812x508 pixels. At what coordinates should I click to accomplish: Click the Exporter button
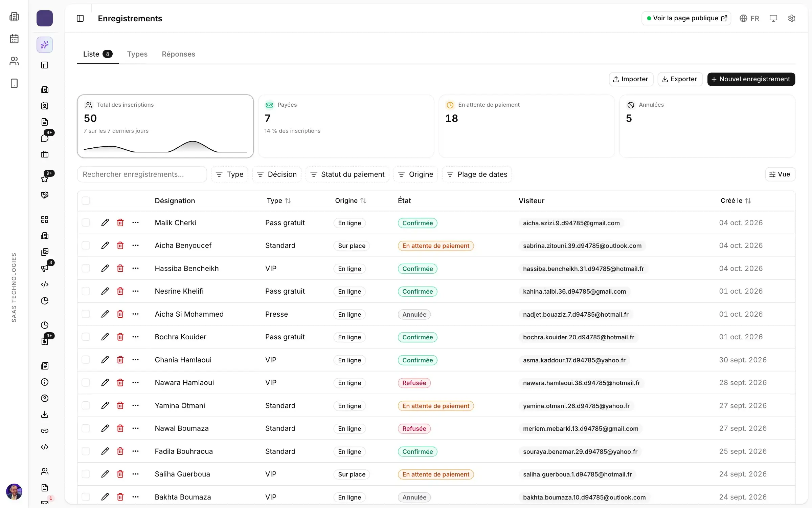click(680, 79)
